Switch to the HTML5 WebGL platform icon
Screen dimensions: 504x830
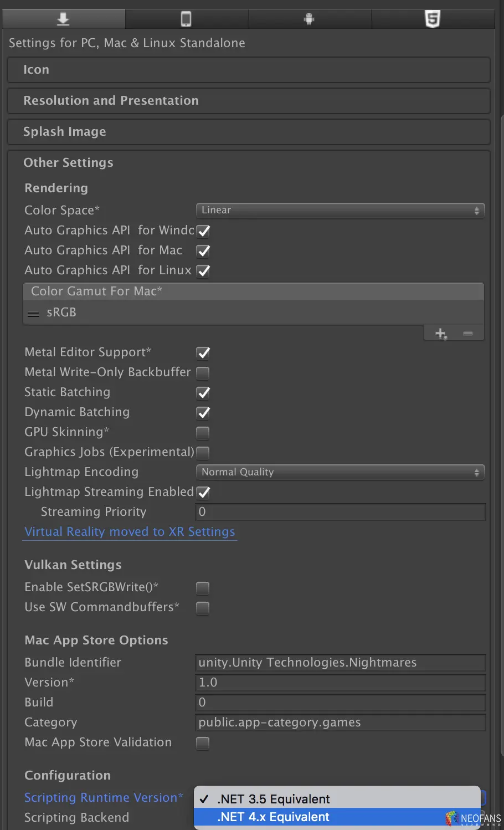[x=432, y=19]
